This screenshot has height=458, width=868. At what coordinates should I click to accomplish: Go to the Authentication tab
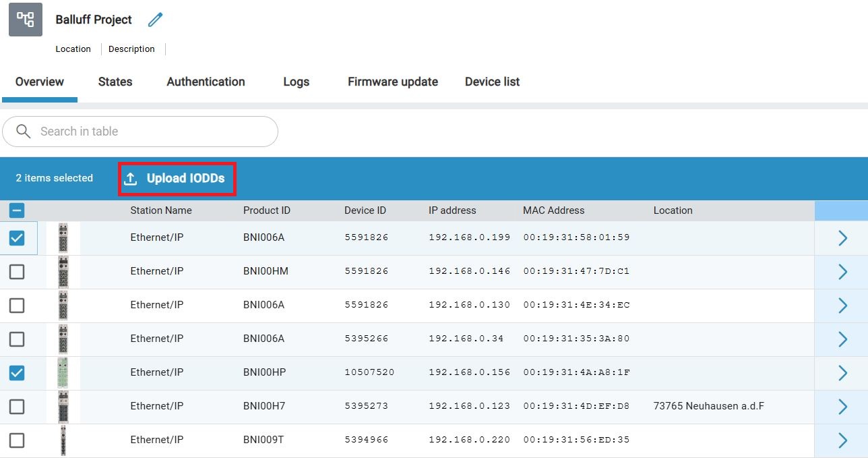(x=206, y=82)
